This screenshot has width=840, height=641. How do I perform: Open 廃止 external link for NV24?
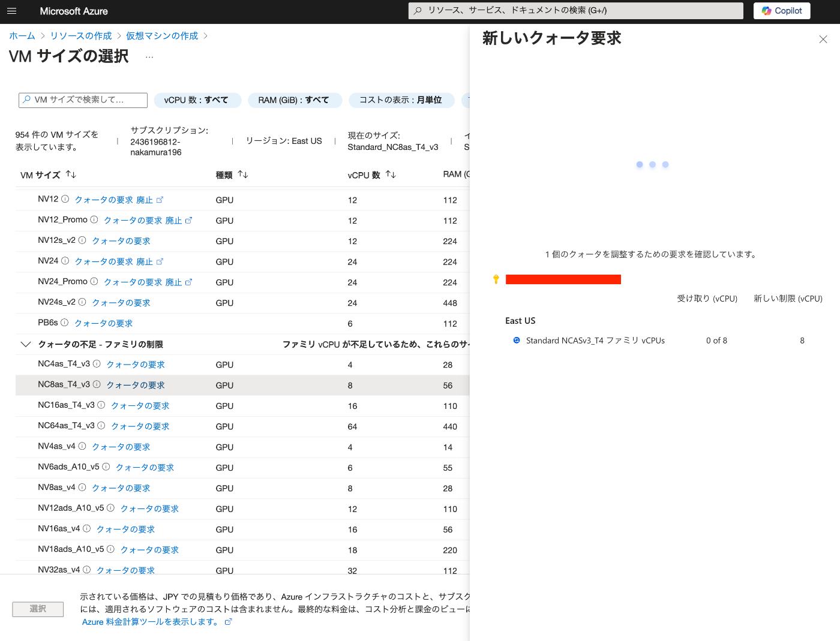pyautogui.click(x=149, y=261)
